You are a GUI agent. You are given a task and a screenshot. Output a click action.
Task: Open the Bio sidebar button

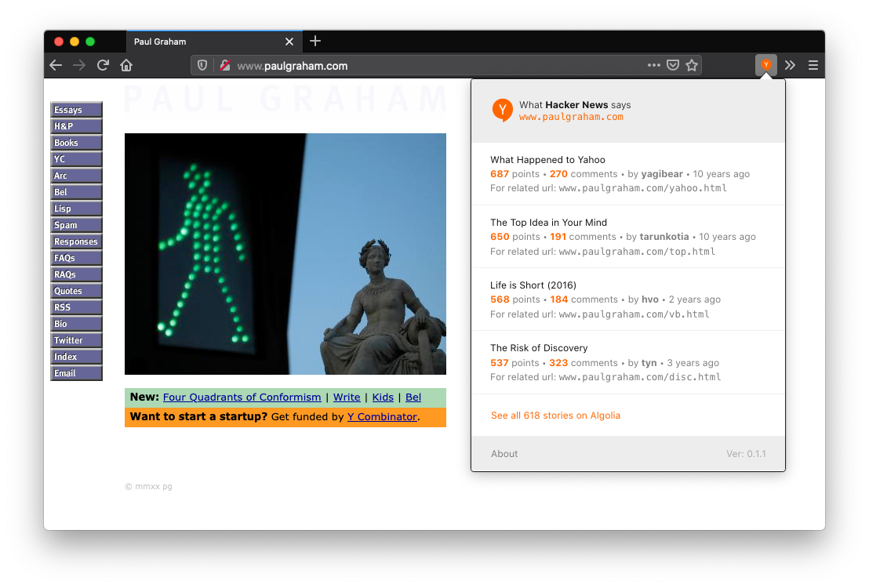click(77, 324)
